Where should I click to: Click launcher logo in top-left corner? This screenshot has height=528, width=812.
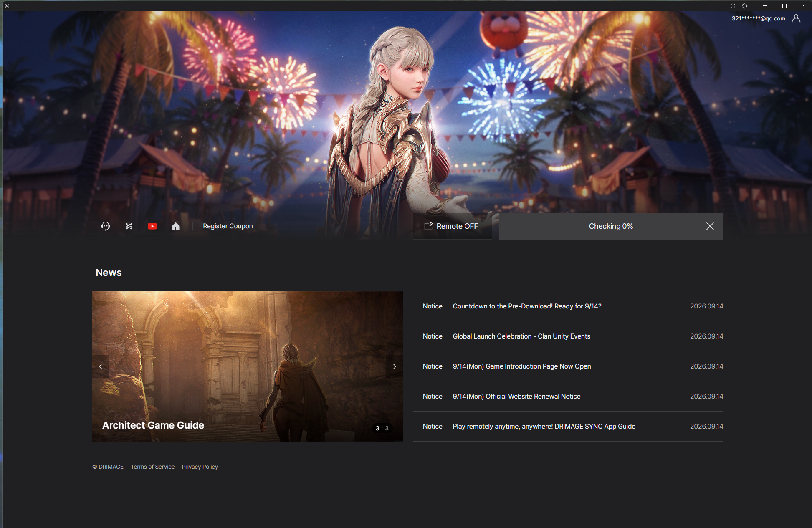(7, 6)
